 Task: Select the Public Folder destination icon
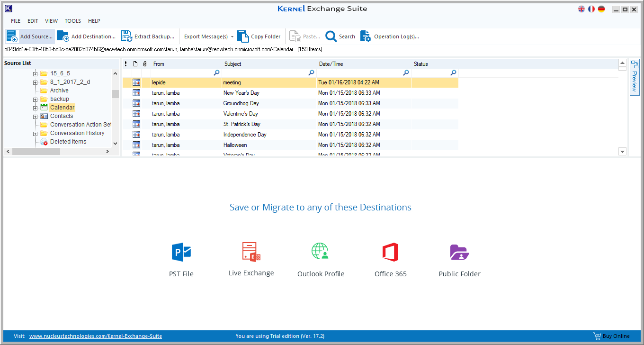click(x=459, y=252)
